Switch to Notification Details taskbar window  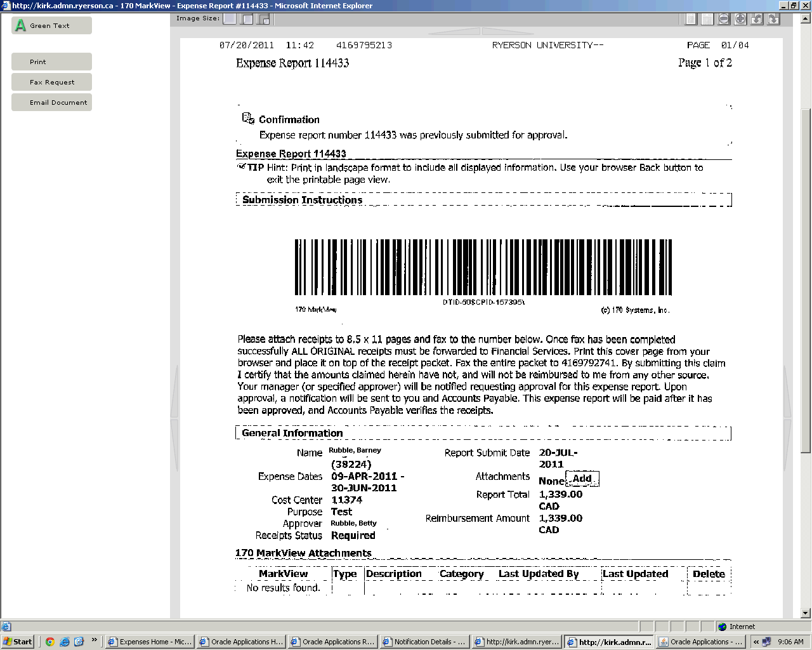point(424,642)
